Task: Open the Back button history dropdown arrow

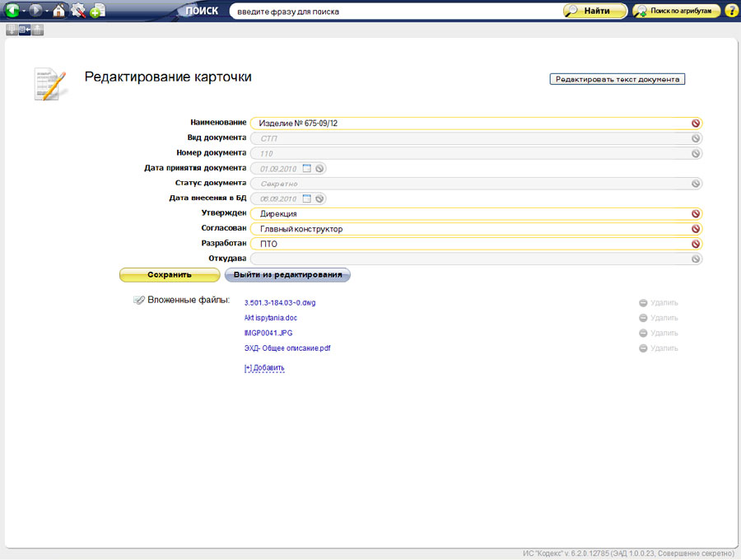Action: pyautogui.click(x=24, y=12)
